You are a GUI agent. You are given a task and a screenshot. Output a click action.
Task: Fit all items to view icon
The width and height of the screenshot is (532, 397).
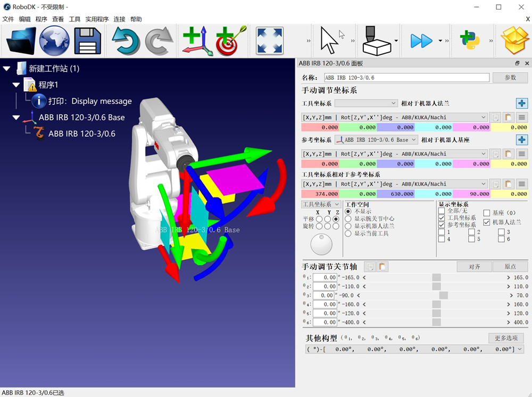pyautogui.click(x=269, y=41)
